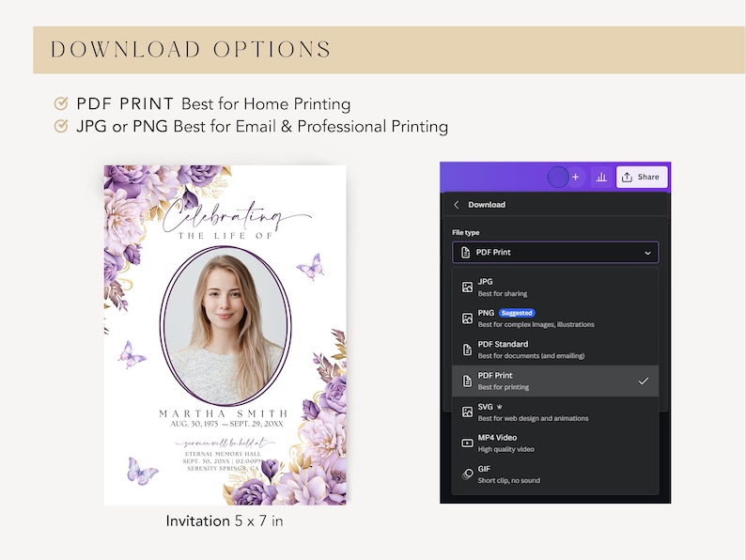Go back using the Download chevron

pos(457,205)
